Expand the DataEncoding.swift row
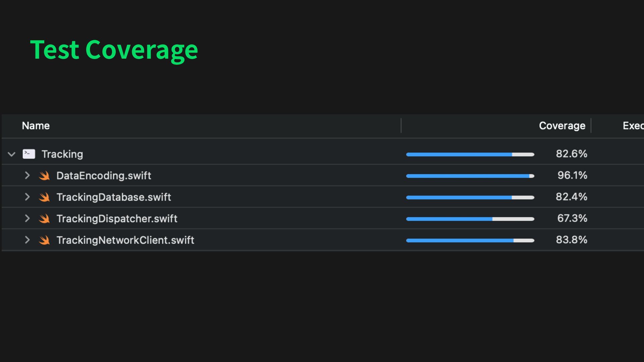This screenshot has width=644, height=362. pyautogui.click(x=27, y=175)
